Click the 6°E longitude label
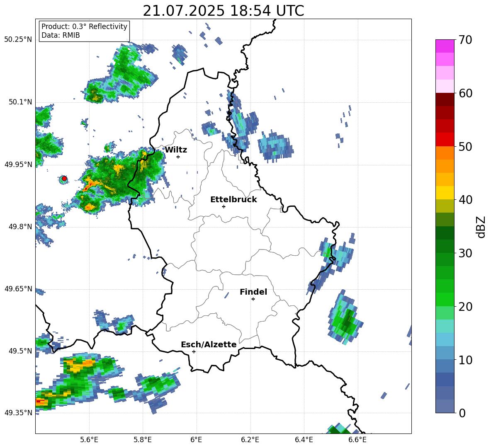This screenshot has width=491, height=448. tap(196, 440)
